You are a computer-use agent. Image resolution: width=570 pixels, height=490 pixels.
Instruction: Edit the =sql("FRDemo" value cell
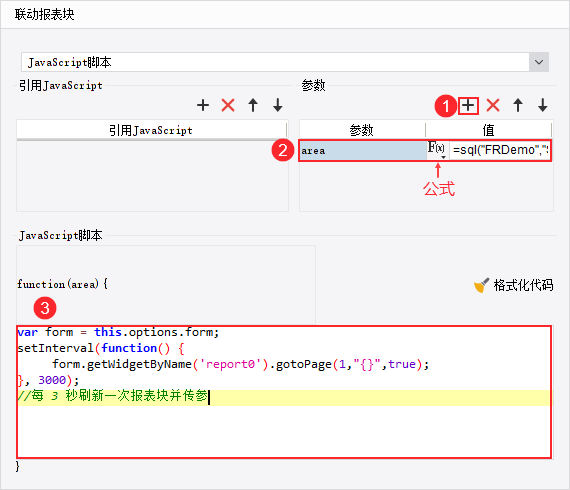click(500, 150)
